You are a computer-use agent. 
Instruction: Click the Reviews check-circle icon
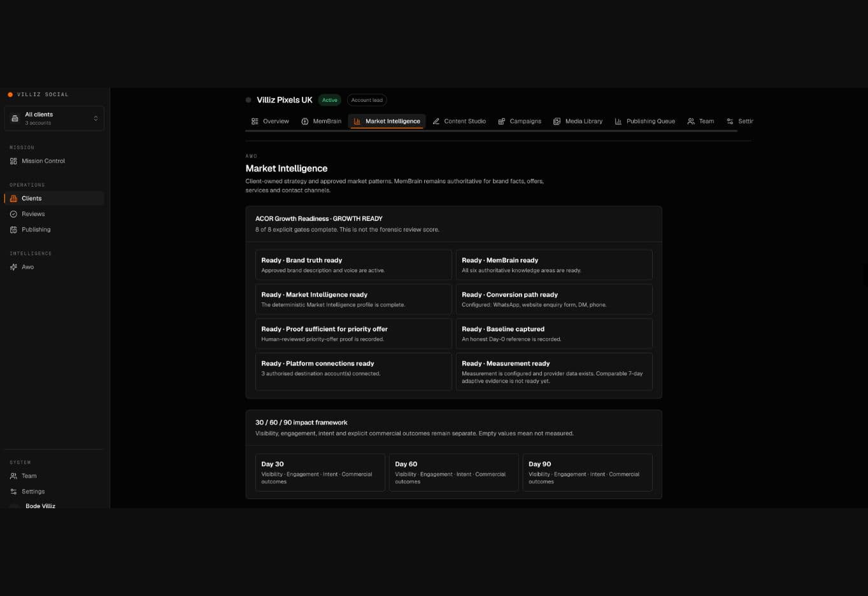13,214
